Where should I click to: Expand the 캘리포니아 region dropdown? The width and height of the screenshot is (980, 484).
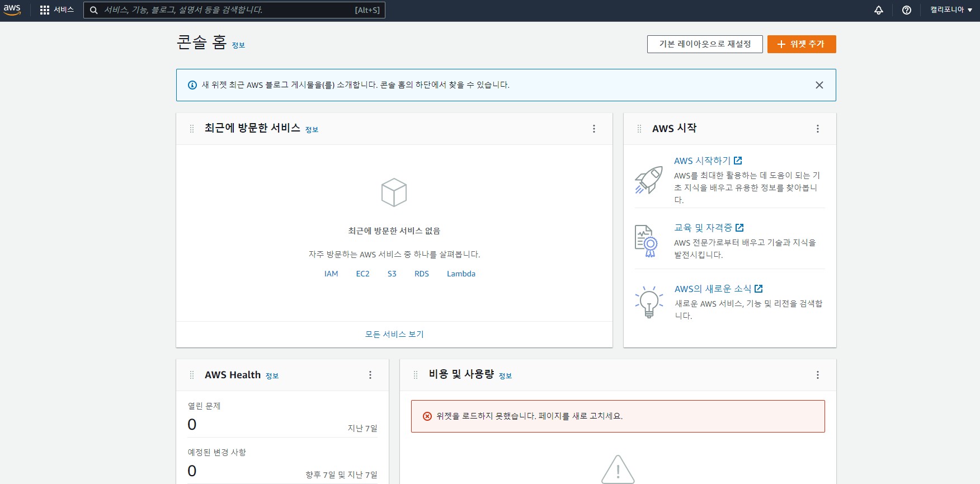tap(951, 10)
